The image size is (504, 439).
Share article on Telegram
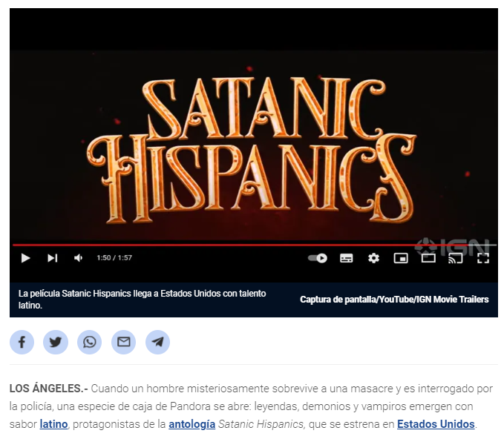(x=158, y=343)
